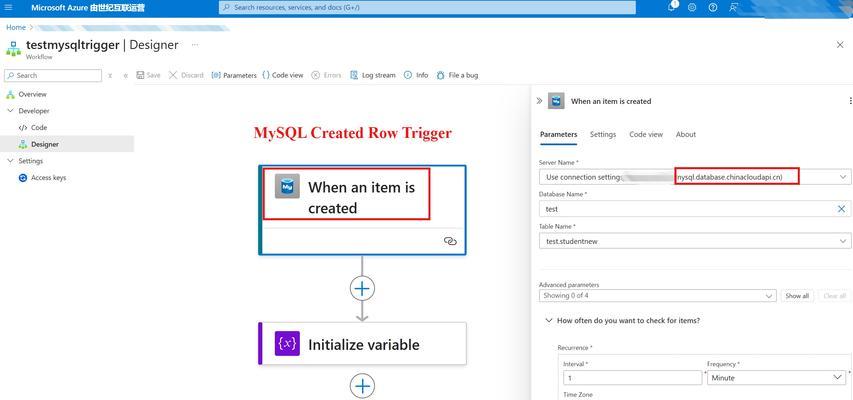Image resolution: width=853 pixels, height=400 pixels.
Task: Collapse 'How often do you want to check' section
Action: point(549,321)
